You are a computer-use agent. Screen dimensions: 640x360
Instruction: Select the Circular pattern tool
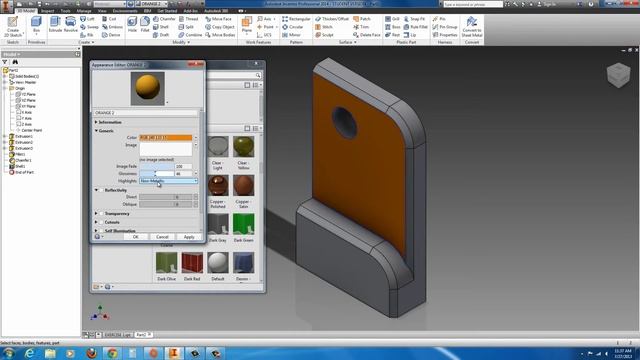point(293,27)
